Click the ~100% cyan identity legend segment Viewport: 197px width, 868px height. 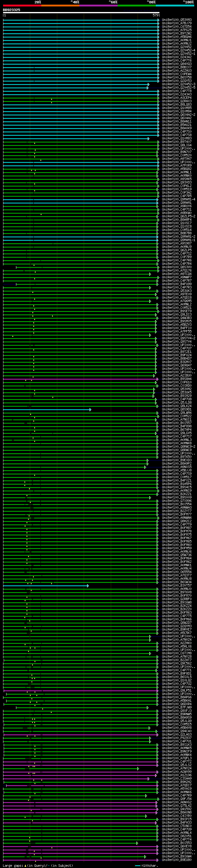point(175,6)
